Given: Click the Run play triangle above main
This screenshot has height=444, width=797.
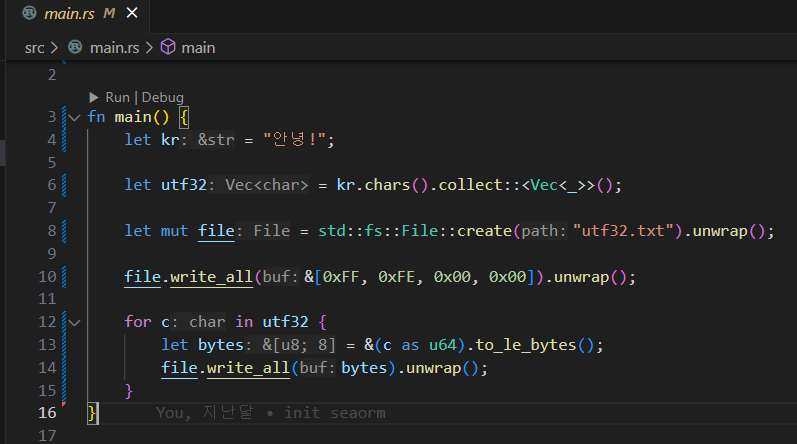Looking at the screenshot, I should 94,97.
